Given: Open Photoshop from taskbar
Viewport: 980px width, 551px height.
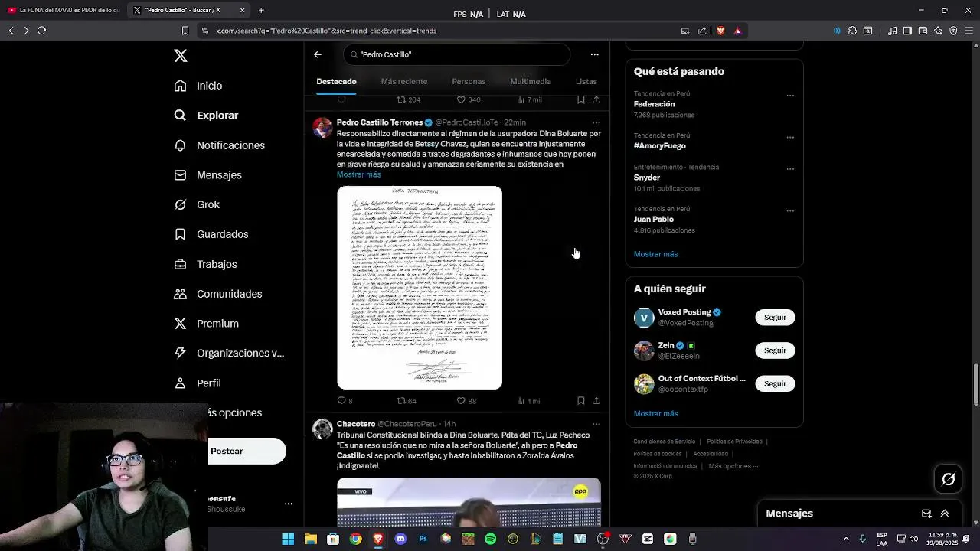Looking at the screenshot, I should [423, 539].
